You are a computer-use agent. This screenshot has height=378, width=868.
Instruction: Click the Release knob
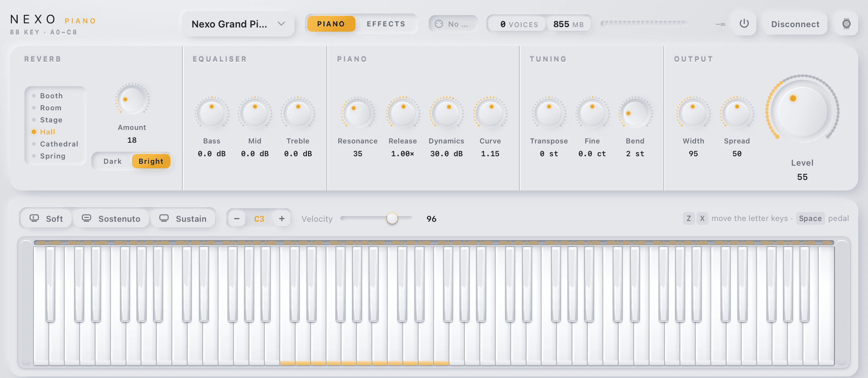[x=403, y=113]
